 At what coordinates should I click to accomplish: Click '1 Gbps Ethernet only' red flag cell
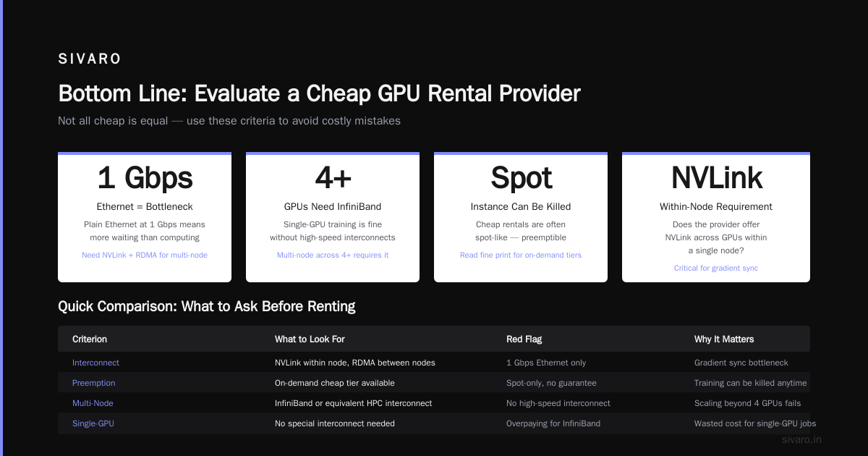point(546,363)
